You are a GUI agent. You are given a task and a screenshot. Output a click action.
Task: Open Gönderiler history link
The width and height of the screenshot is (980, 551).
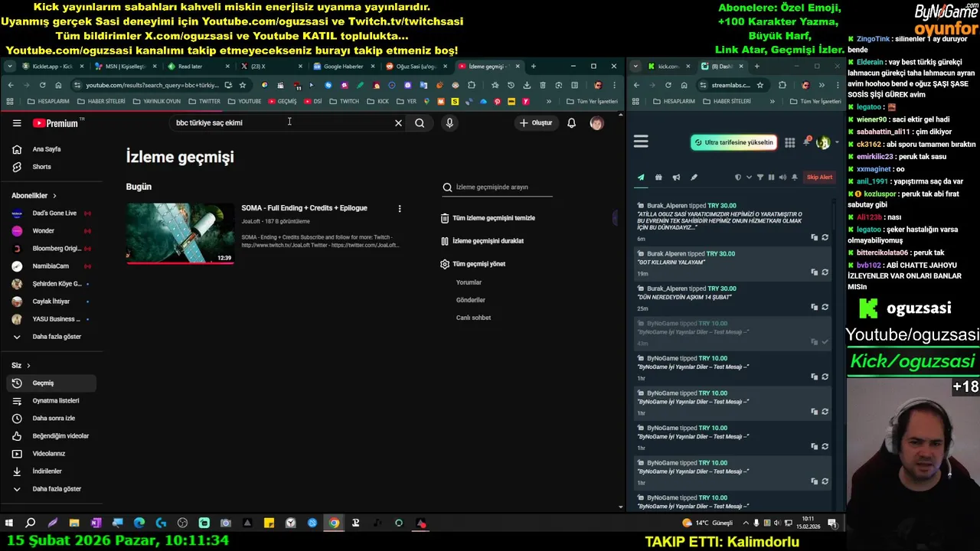[471, 300]
